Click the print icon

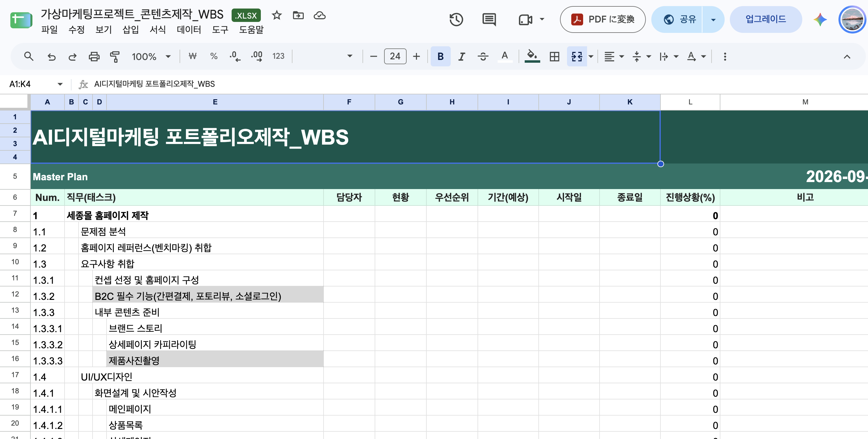click(94, 56)
